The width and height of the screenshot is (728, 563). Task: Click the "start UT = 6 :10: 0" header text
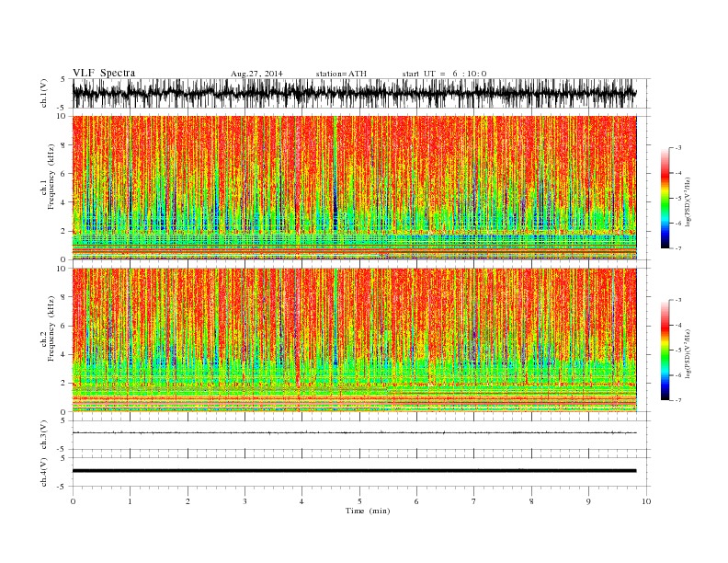pos(444,74)
